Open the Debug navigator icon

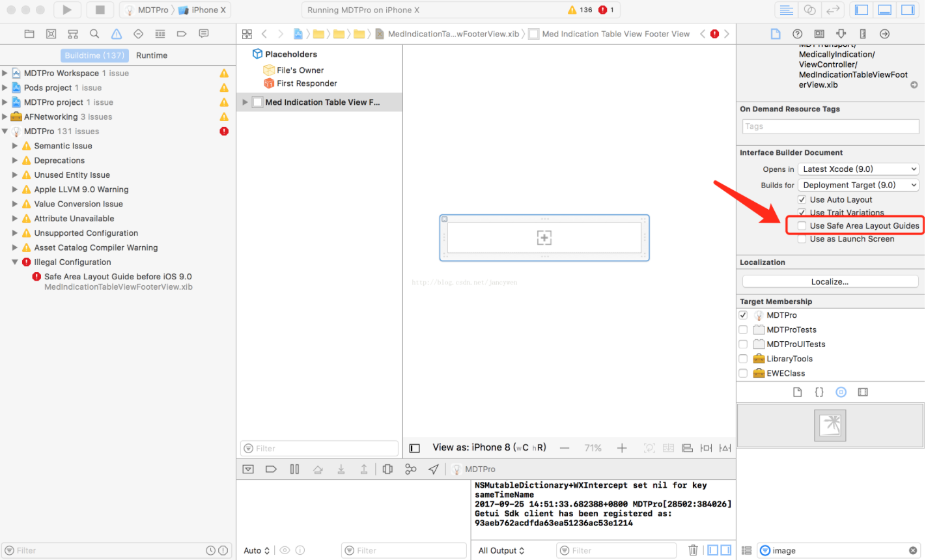click(160, 34)
